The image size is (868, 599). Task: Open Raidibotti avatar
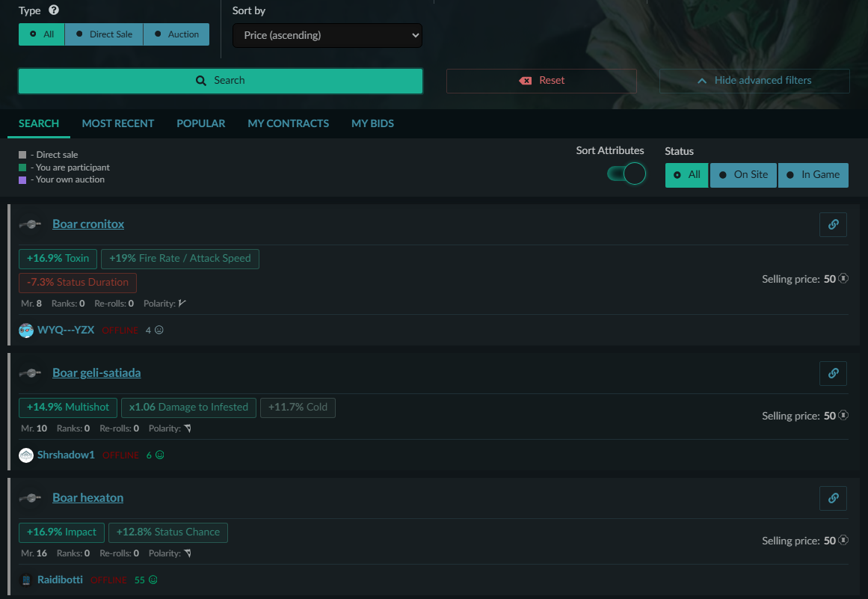coord(26,580)
